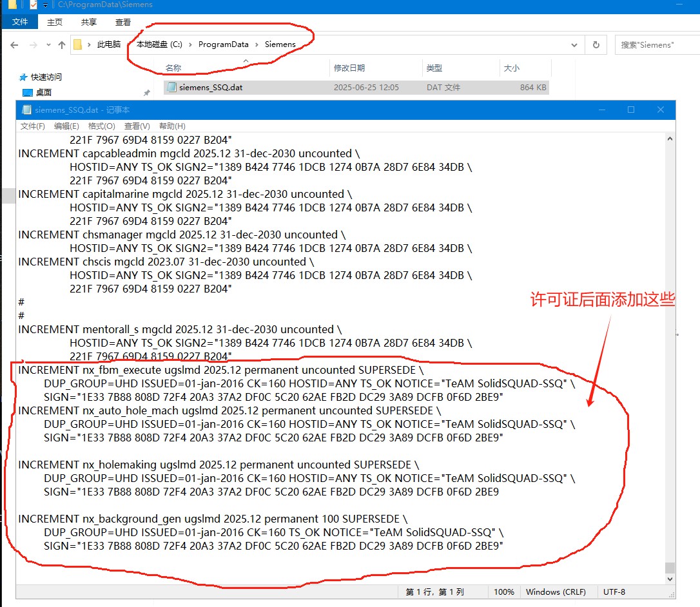Expand chevron after 本地磁盘 (C:) breadcrumb
The height and width of the screenshot is (607, 700).
pyautogui.click(x=190, y=44)
